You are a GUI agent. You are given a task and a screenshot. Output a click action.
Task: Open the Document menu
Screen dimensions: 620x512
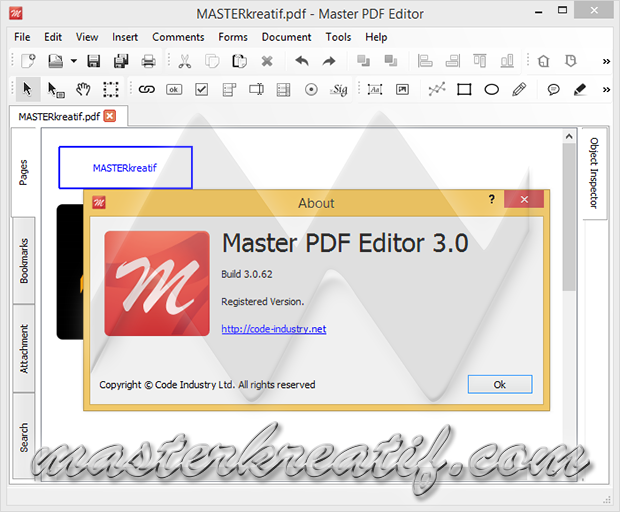[x=287, y=37]
